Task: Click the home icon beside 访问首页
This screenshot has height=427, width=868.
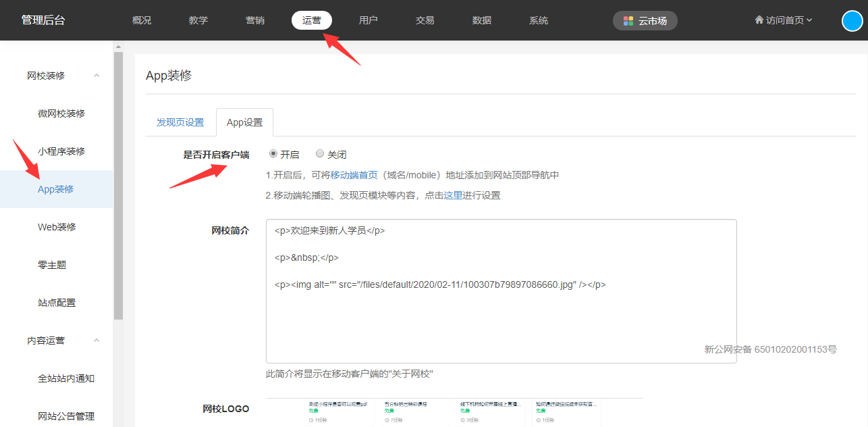Action: [759, 20]
